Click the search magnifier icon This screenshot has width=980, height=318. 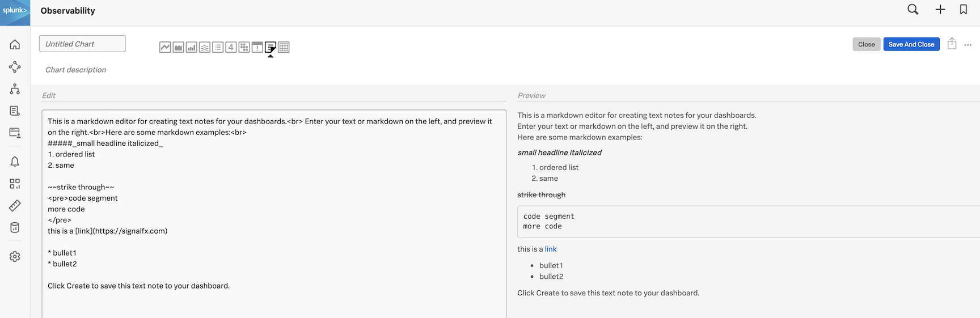(913, 10)
